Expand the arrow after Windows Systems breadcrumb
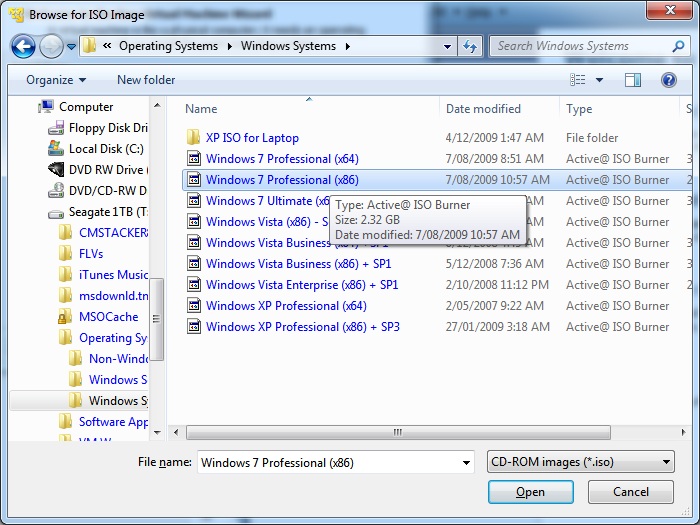The height and width of the screenshot is (525, 700). [347, 46]
